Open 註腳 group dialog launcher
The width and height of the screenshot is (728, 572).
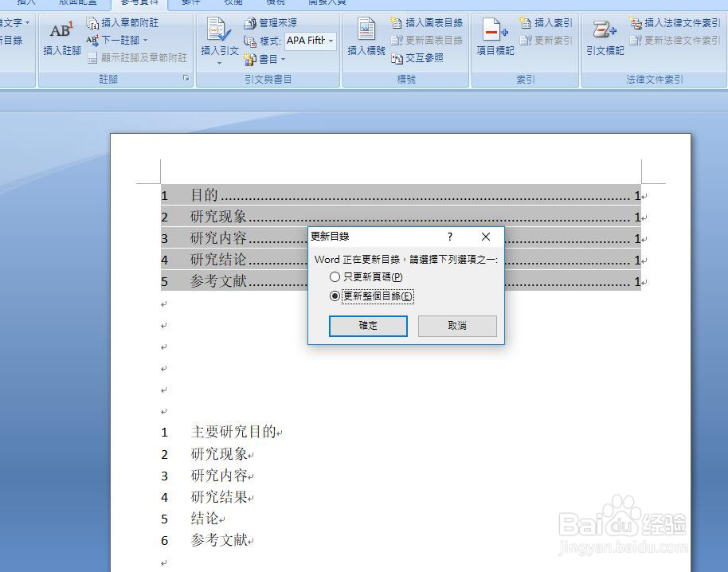tap(186, 78)
